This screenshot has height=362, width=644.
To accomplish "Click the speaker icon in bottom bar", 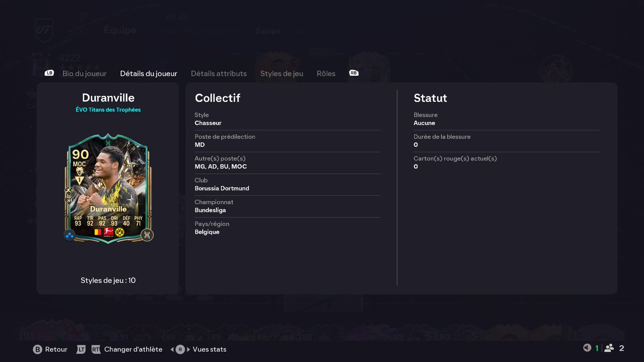I will (587, 348).
